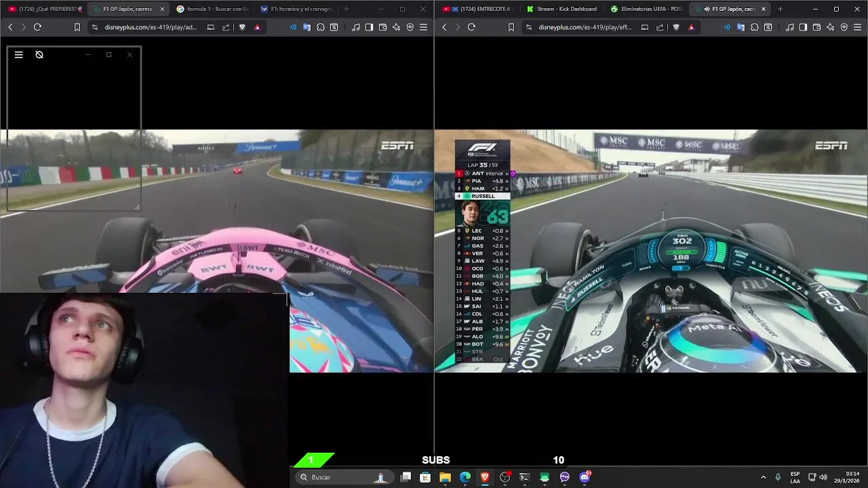
Task: Reload page in right browser window
Action: pos(471,27)
